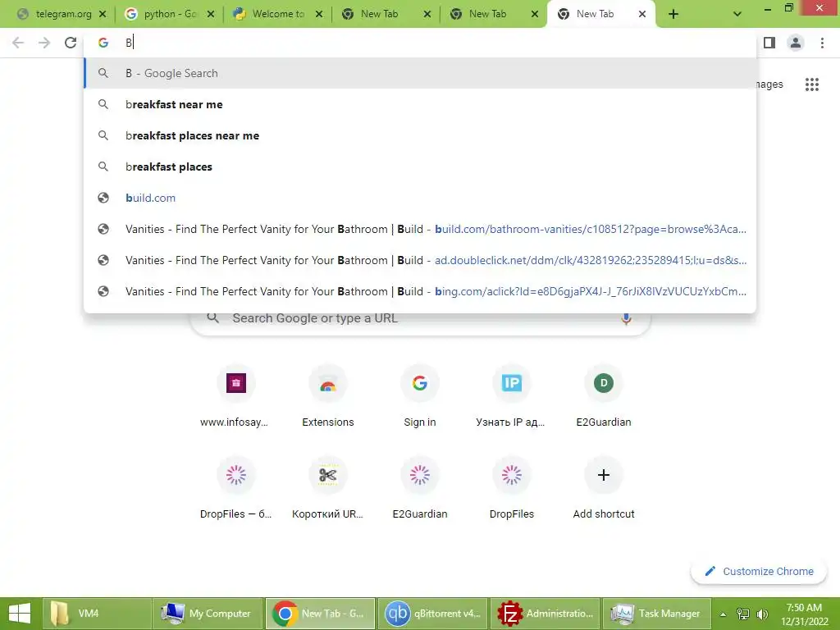Open the Google apps grid icon
Viewport: 840px width, 630px height.
(x=812, y=84)
